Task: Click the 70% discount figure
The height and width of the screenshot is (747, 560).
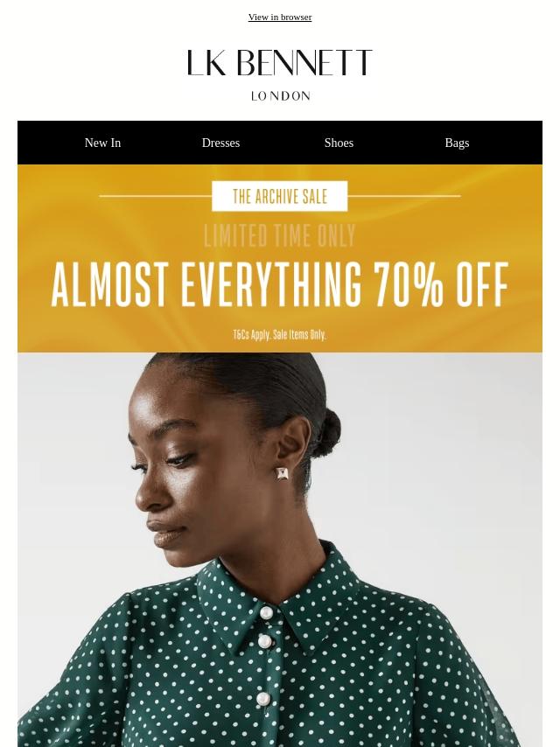Action: click(409, 284)
